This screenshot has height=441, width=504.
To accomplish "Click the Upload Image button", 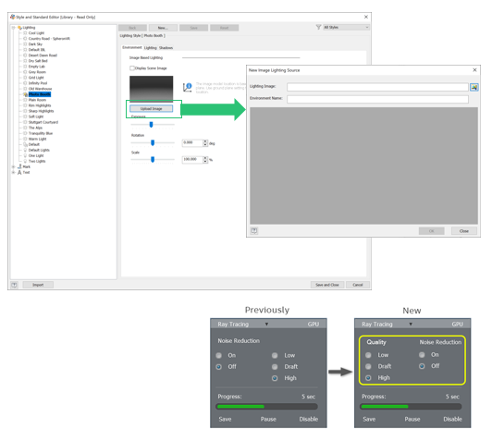I will [x=151, y=109].
